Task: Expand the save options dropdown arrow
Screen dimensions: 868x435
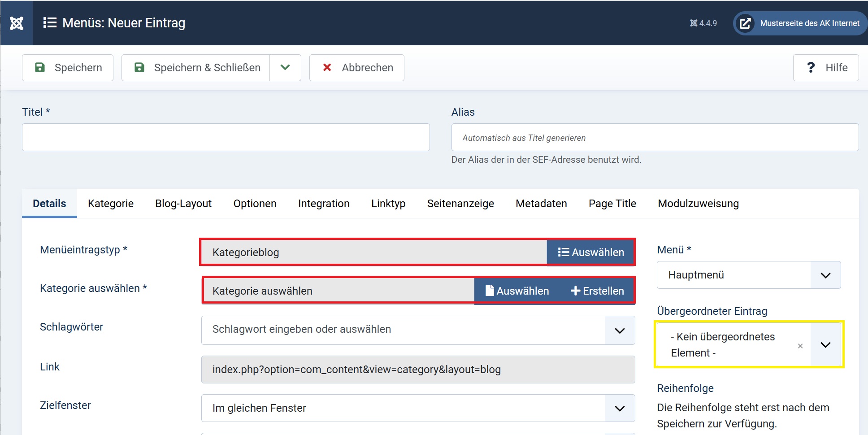Action: 285,68
